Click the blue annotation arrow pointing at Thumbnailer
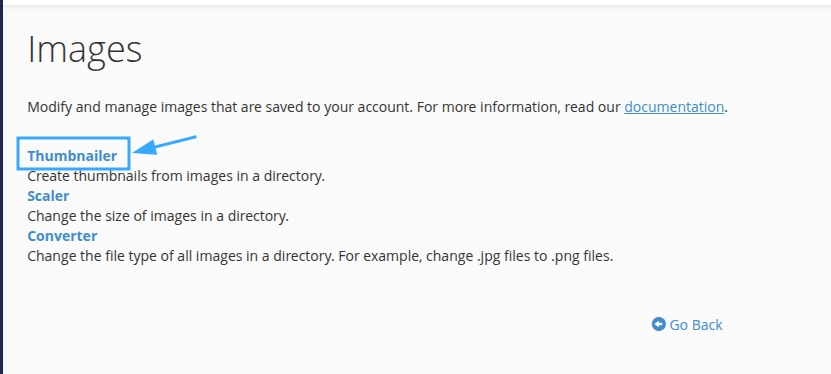The image size is (831, 374). point(164,145)
